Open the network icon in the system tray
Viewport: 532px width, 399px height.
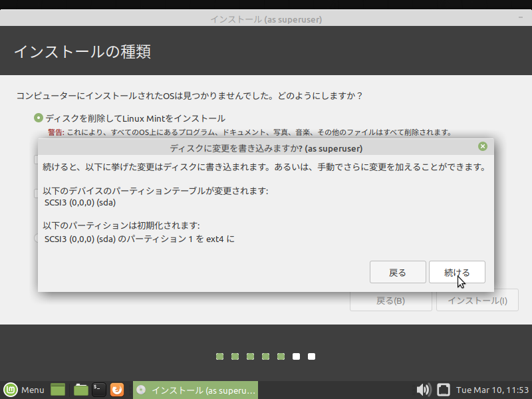[443, 390]
